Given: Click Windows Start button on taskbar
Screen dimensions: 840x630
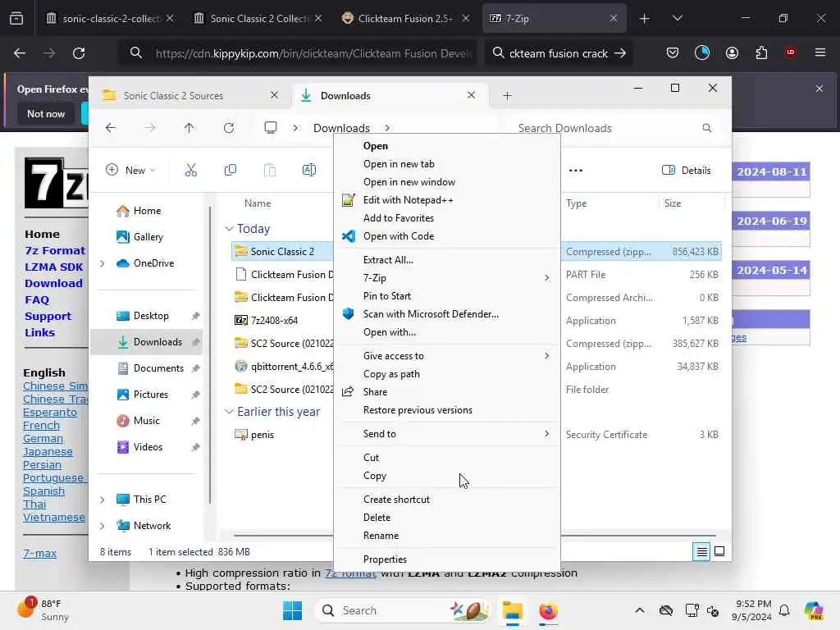Looking at the screenshot, I should tap(293, 610).
